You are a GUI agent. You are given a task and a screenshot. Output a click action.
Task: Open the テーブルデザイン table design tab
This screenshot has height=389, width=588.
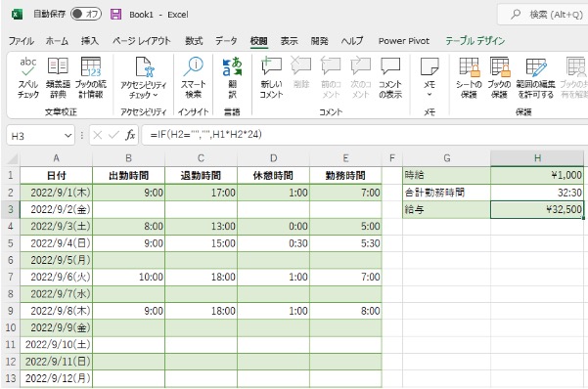[x=475, y=41]
